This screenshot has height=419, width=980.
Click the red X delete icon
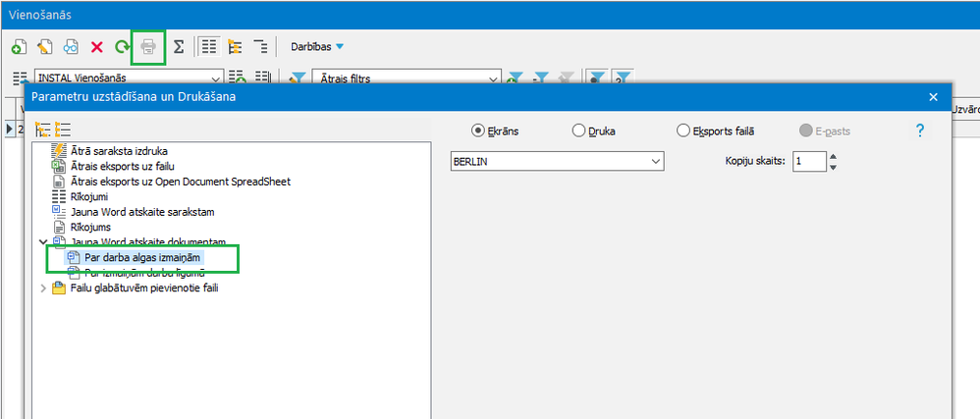click(x=97, y=47)
